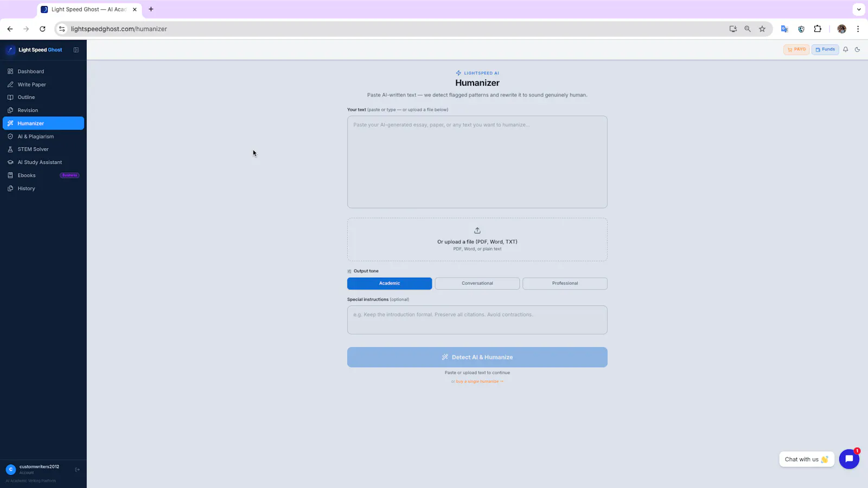Select the Conversational output tone

pos(477,284)
